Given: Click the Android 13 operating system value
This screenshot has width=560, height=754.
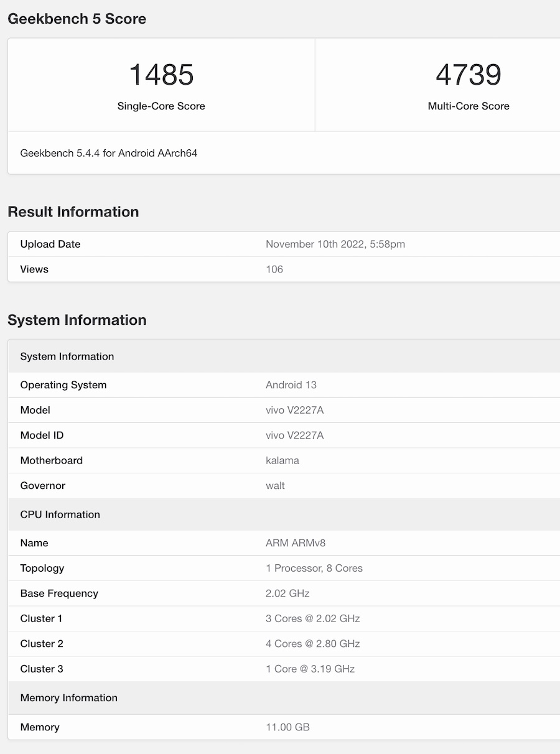Looking at the screenshot, I should point(291,385).
